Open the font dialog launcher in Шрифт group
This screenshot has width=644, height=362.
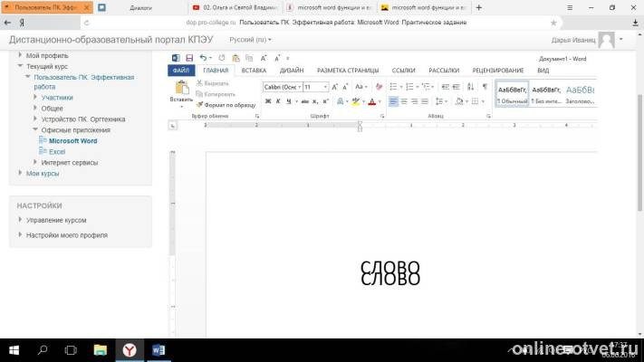[x=382, y=116]
